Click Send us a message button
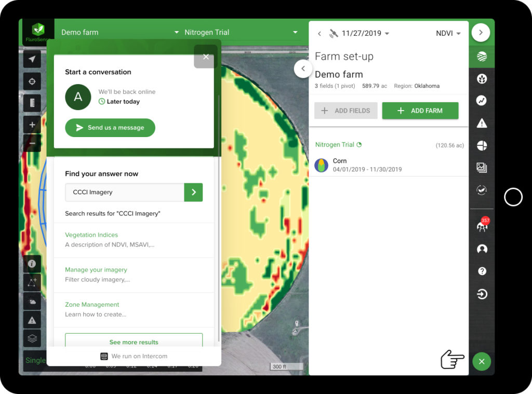Viewport: 532px width, 394px height. [x=110, y=128]
